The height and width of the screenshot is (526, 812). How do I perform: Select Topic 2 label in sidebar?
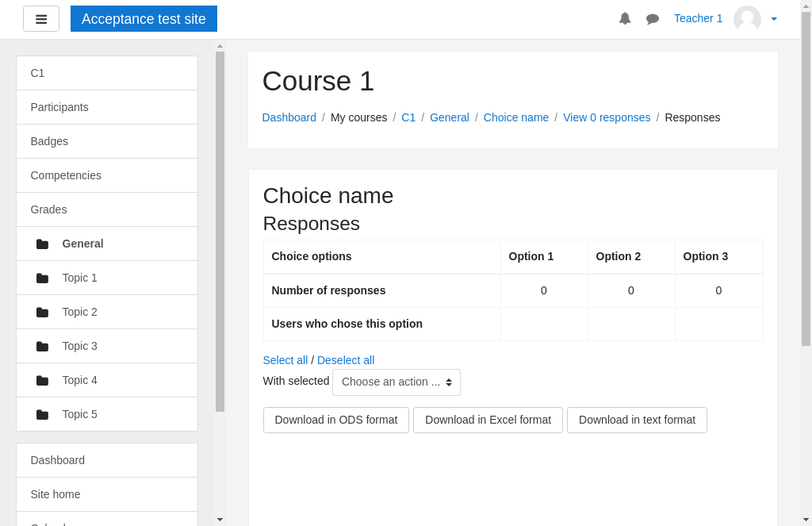tap(80, 312)
